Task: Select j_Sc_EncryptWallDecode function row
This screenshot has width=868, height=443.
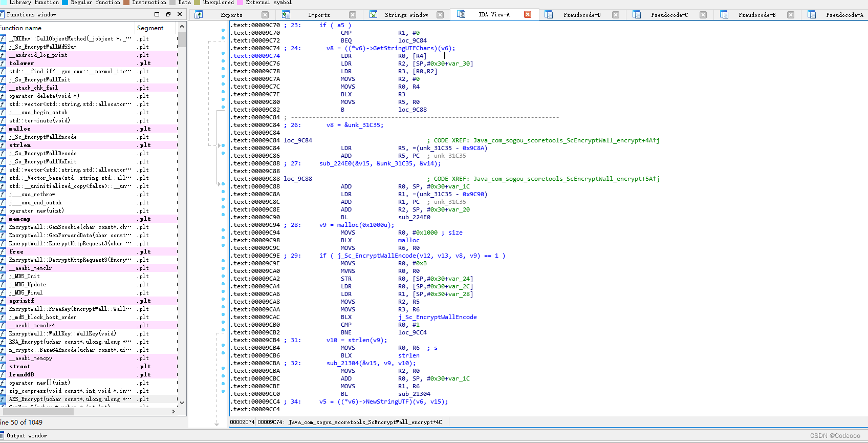Action: [x=89, y=153]
